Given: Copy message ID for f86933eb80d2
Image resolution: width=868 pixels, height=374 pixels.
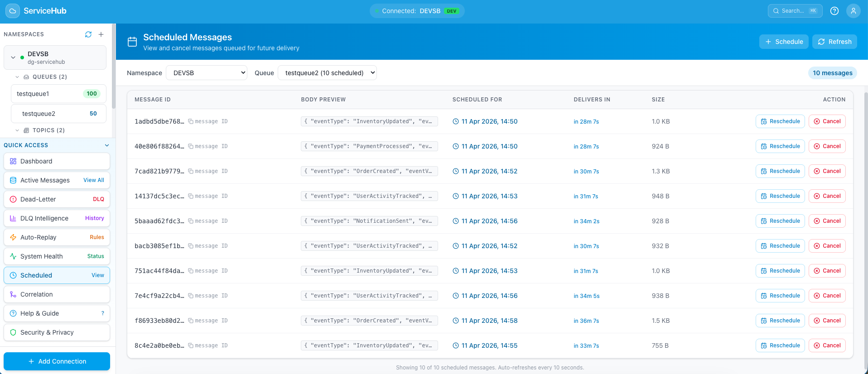Looking at the screenshot, I should pyautogui.click(x=191, y=321).
